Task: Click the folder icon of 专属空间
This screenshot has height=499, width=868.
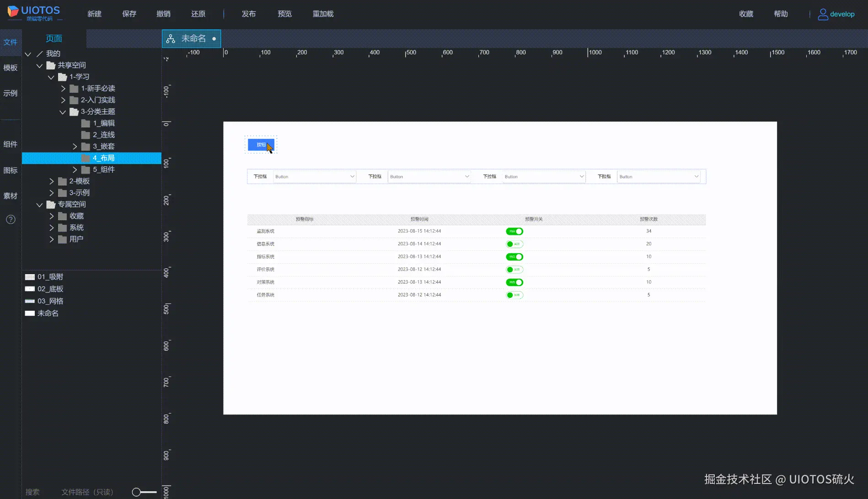Action: coord(51,205)
